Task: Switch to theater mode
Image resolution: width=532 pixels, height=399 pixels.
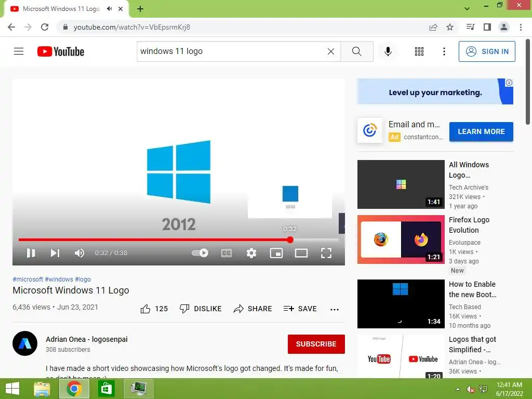Action: tap(301, 253)
